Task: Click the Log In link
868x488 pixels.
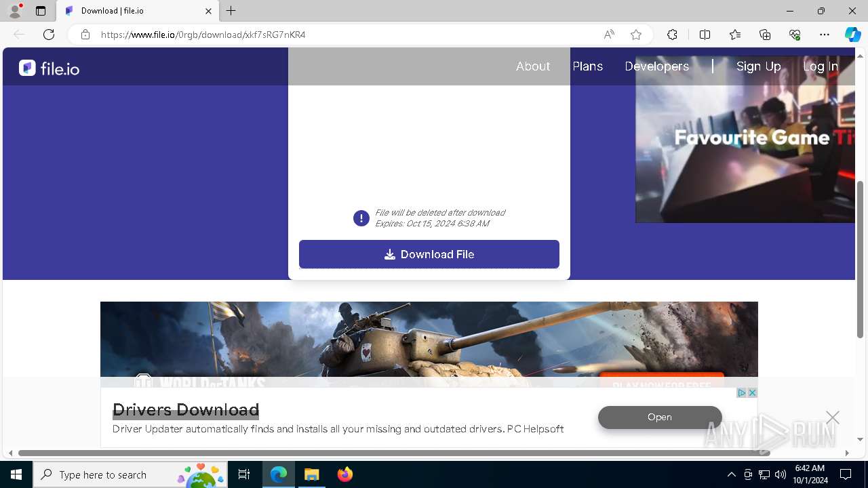Action: 821,66
